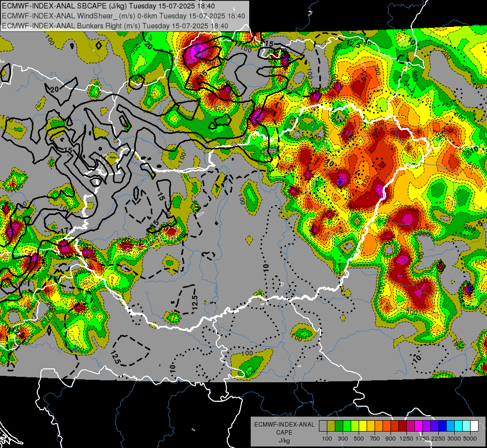Image resolution: width=487 pixels, height=448 pixels.
Task: Click the 3000 legend tick label
Action: [454, 439]
